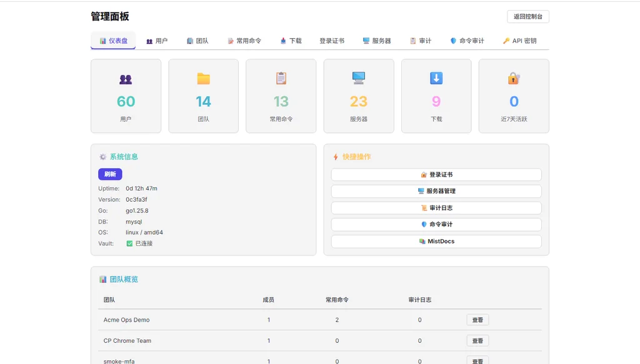This screenshot has width=640, height=364.
Task: Click the 刷新 refresh button
Action: pos(110,174)
